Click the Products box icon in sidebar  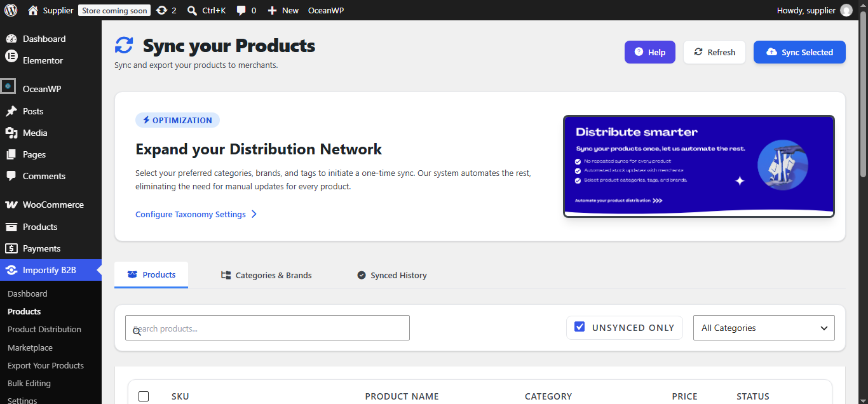[11, 227]
